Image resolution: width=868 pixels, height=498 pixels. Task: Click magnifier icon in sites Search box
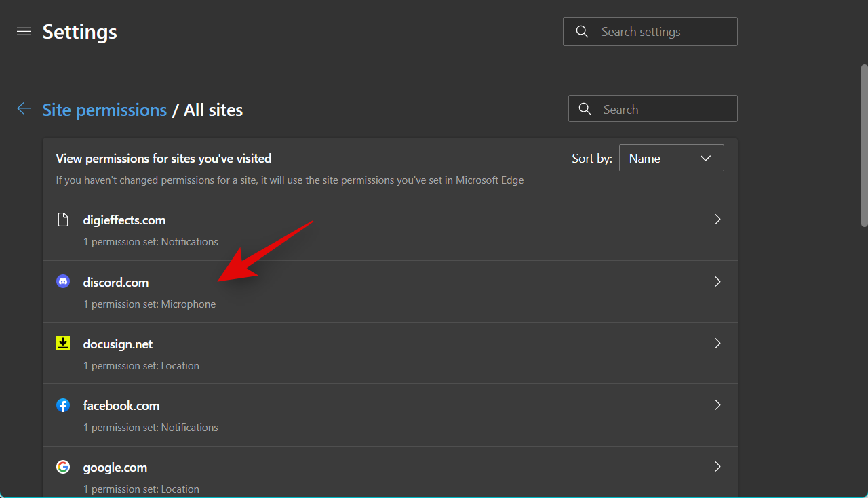click(585, 109)
